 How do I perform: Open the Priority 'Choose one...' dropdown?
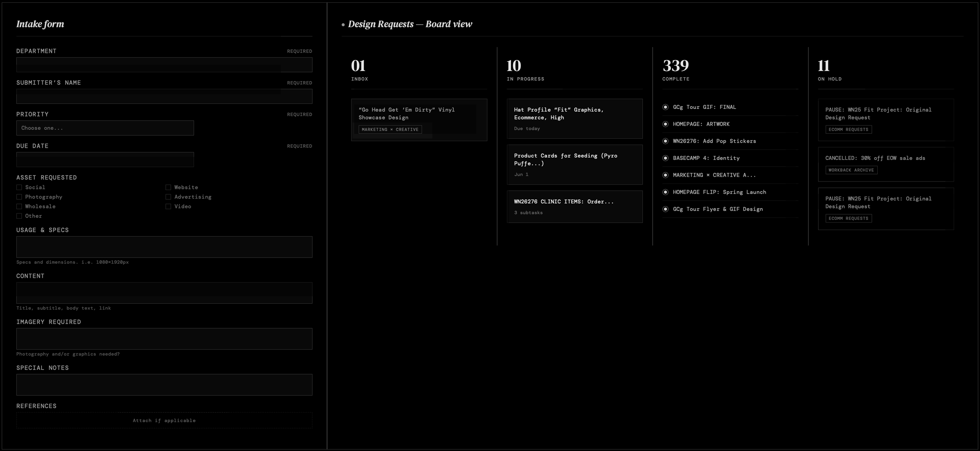pyautogui.click(x=105, y=128)
